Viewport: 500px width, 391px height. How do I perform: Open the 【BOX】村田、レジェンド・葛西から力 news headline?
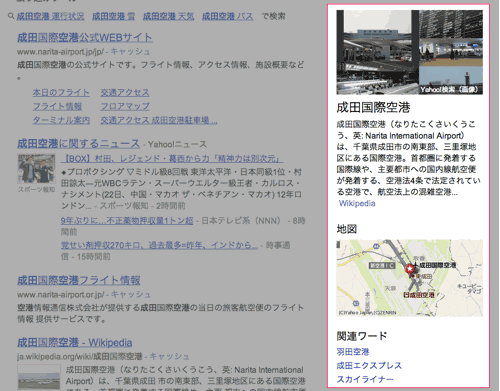click(x=172, y=158)
